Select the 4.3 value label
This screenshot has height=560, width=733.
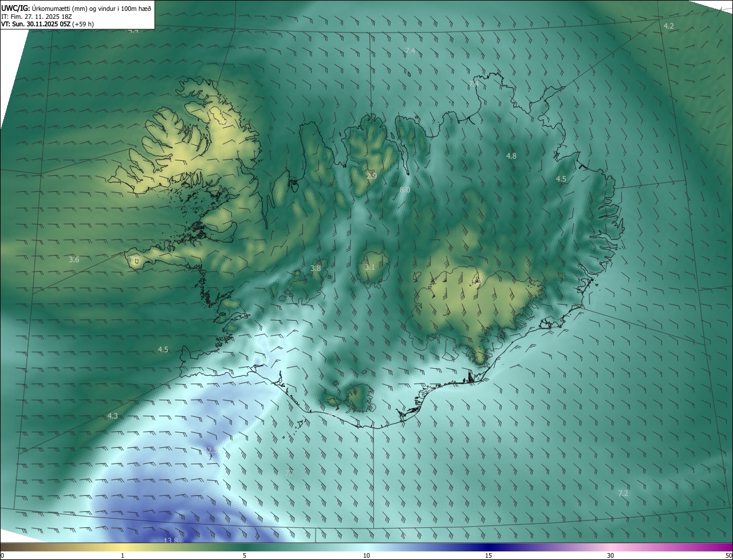click(112, 416)
